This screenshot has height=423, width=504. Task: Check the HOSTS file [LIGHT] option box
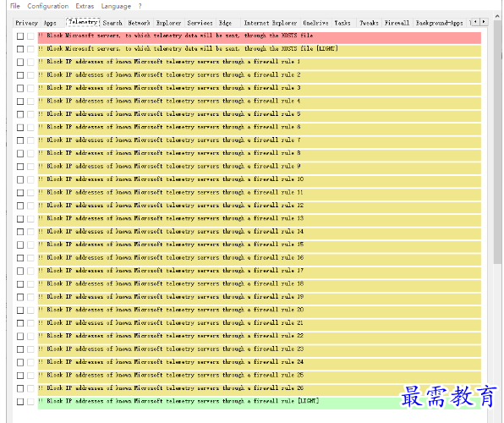point(20,49)
